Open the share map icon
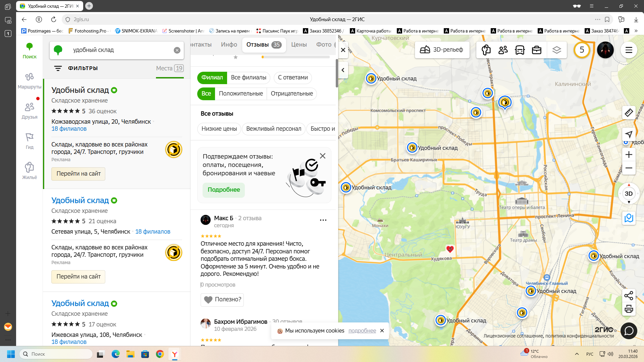The height and width of the screenshot is (362, 644). [x=629, y=296]
